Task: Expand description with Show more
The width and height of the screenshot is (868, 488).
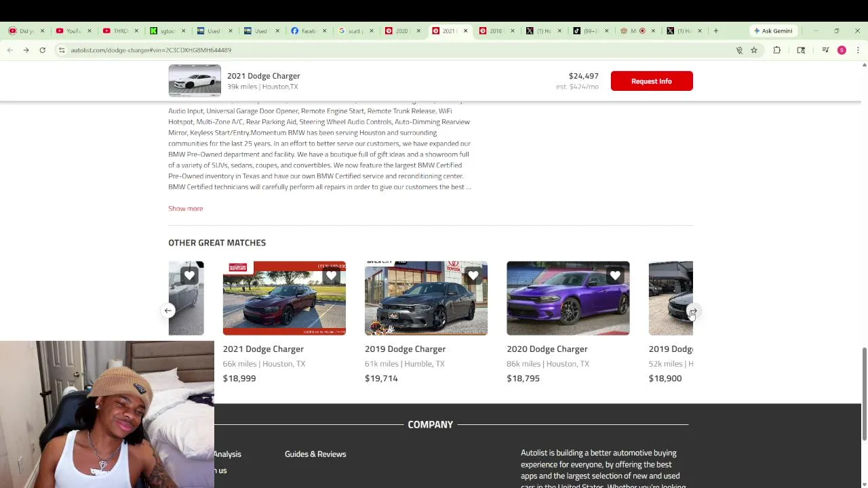Action: (185, 208)
